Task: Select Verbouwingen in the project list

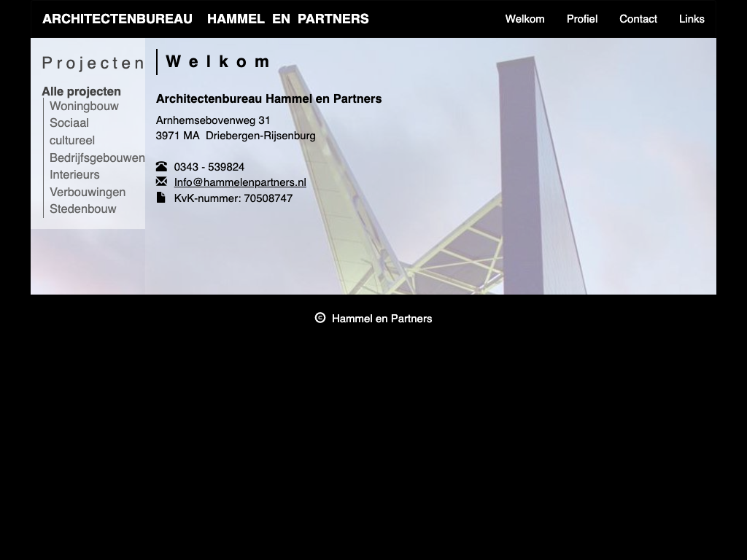Action: [88, 192]
